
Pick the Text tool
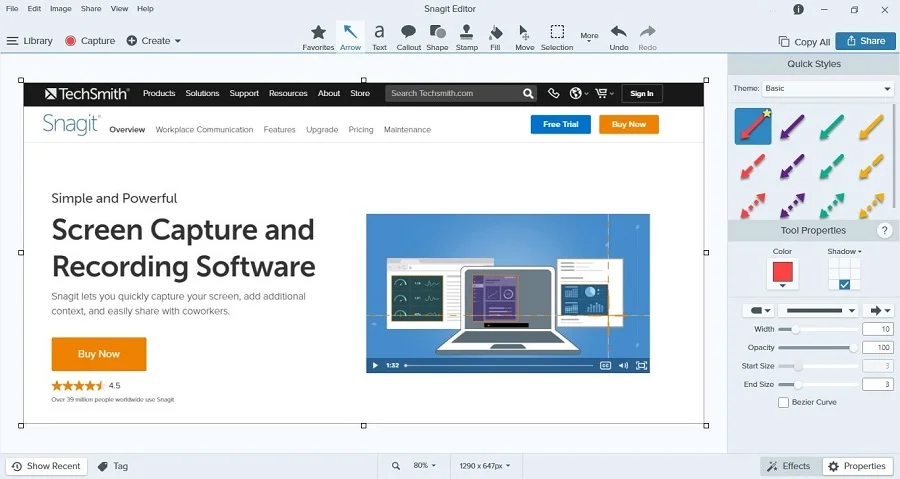(x=379, y=37)
